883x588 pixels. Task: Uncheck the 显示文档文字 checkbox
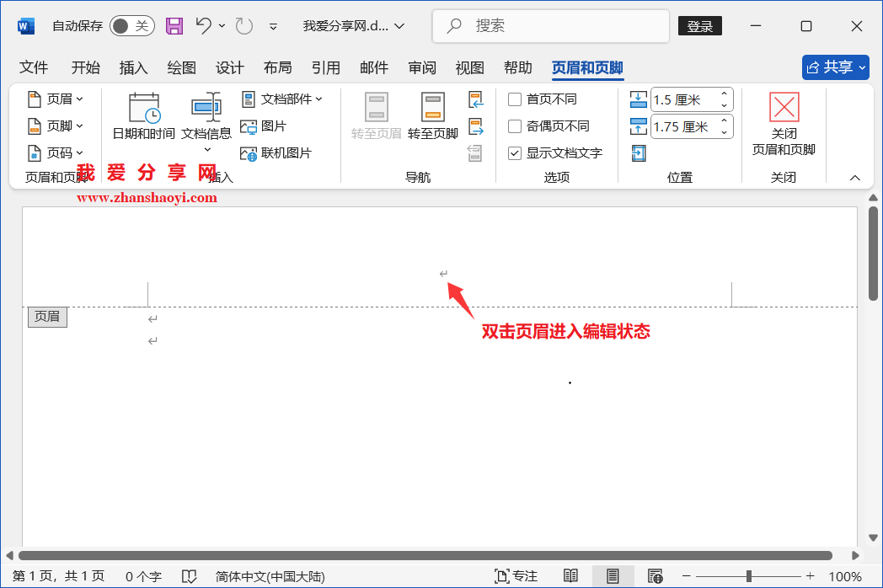(x=515, y=153)
